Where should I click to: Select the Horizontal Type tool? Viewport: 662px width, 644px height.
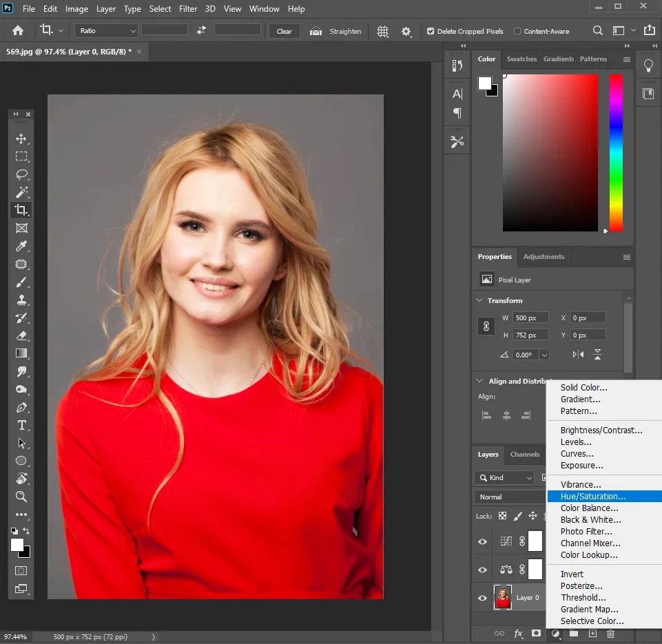[21, 425]
